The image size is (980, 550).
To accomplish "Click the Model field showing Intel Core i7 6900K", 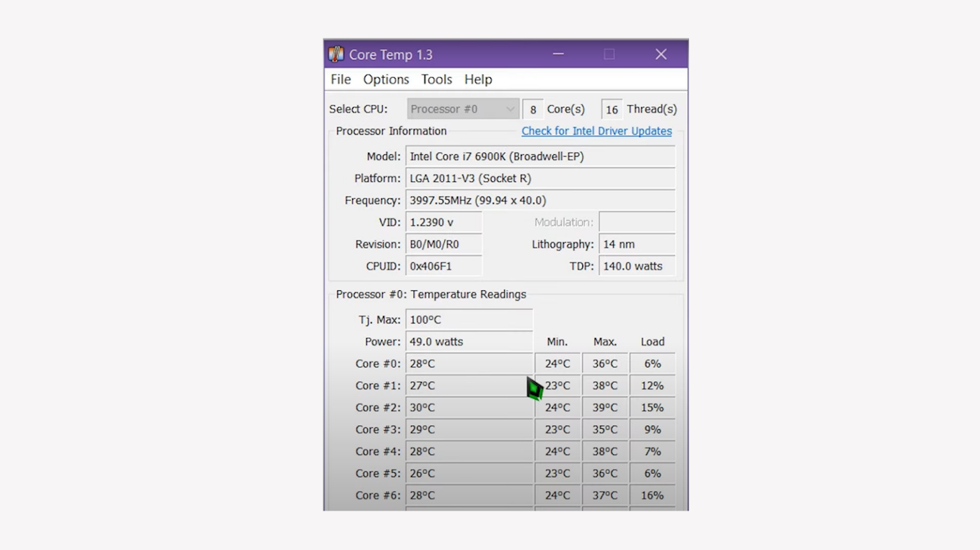I will pyautogui.click(x=540, y=156).
